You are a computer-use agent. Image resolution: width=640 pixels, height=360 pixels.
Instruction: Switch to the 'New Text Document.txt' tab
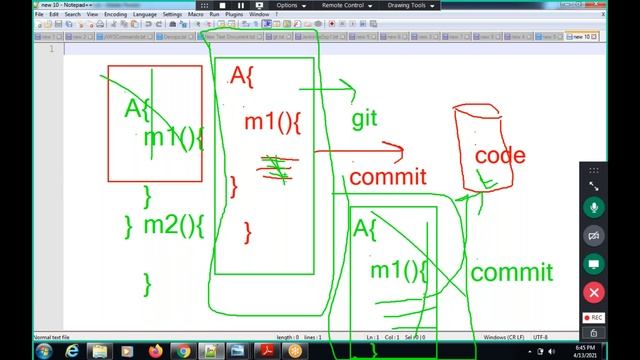point(230,37)
